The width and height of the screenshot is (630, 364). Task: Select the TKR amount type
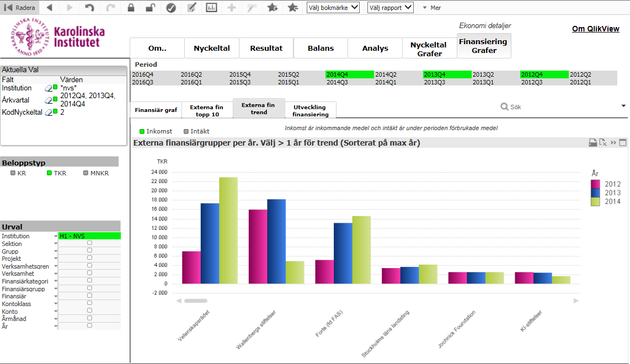(x=57, y=173)
